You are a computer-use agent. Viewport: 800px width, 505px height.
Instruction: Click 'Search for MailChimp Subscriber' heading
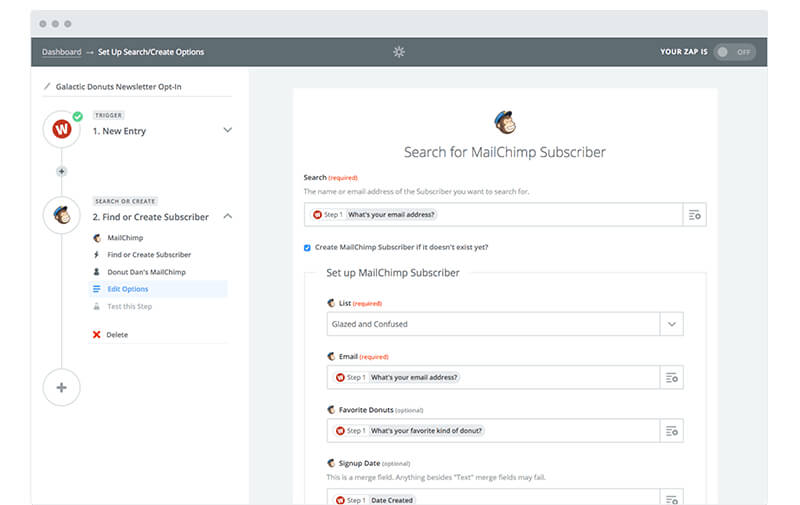pyautogui.click(x=505, y=152)
